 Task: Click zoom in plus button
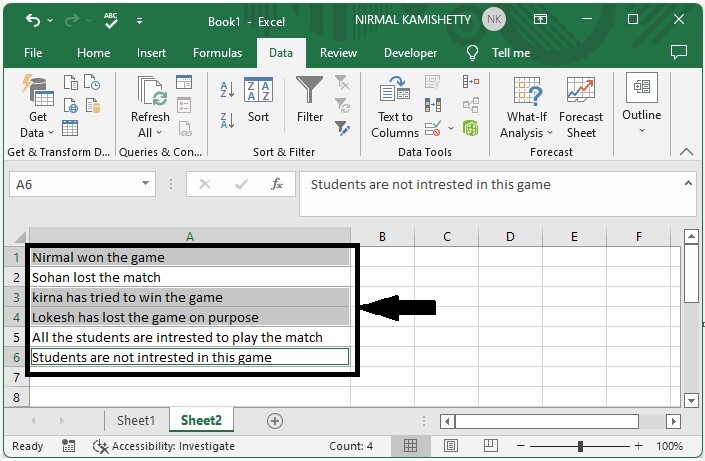638,446
